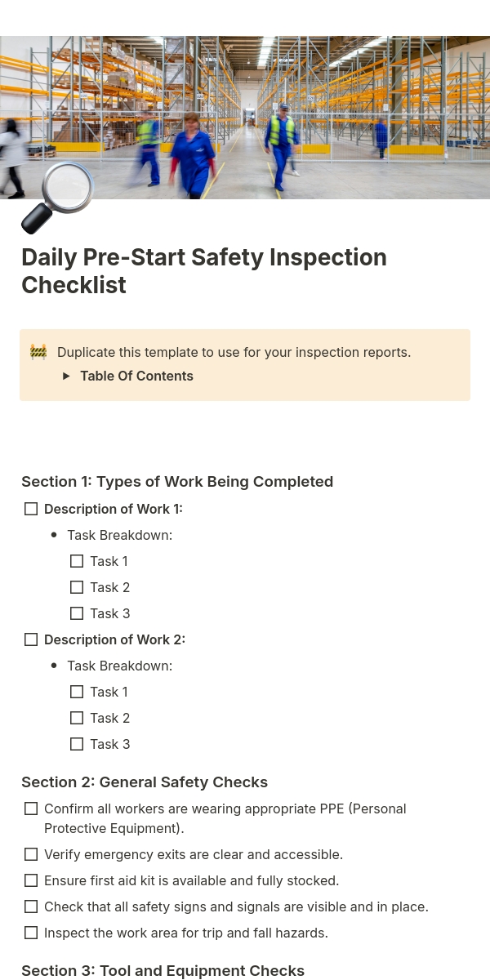Tick Task 2 under Description of Work 1
The width and height of the screenshot is (490, 980).
click(77, 587)
